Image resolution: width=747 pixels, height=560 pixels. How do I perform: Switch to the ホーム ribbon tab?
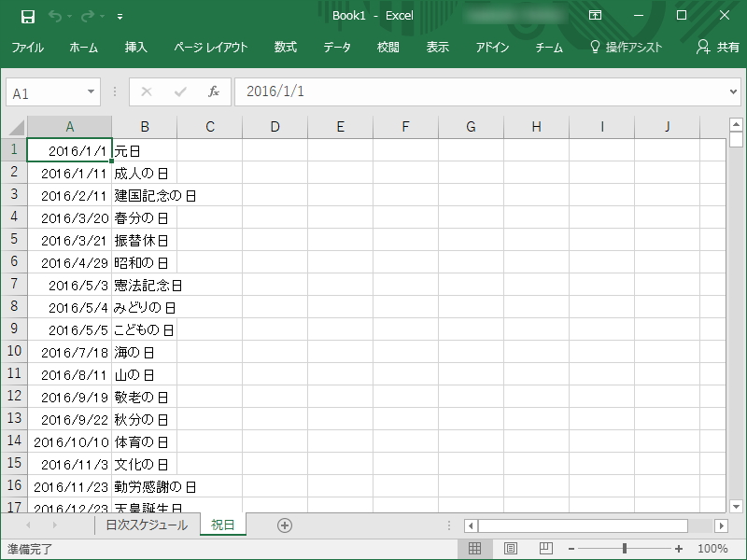click(83, 48)
